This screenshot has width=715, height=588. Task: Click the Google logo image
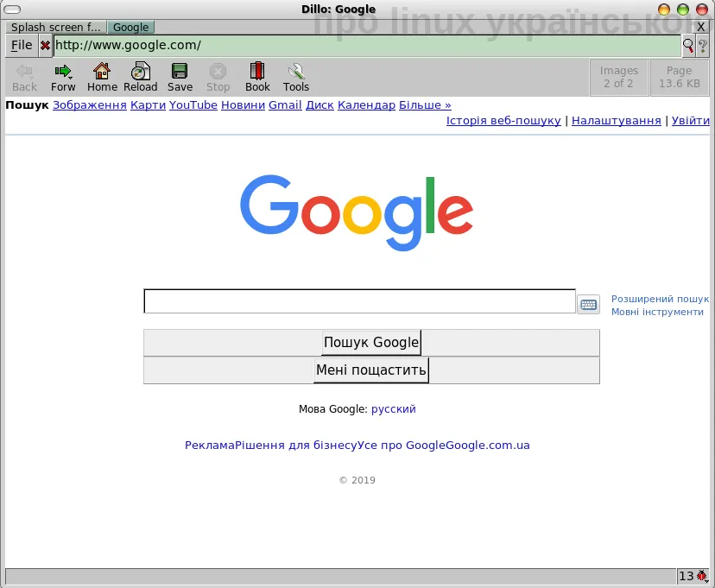(x=357, y=213)
